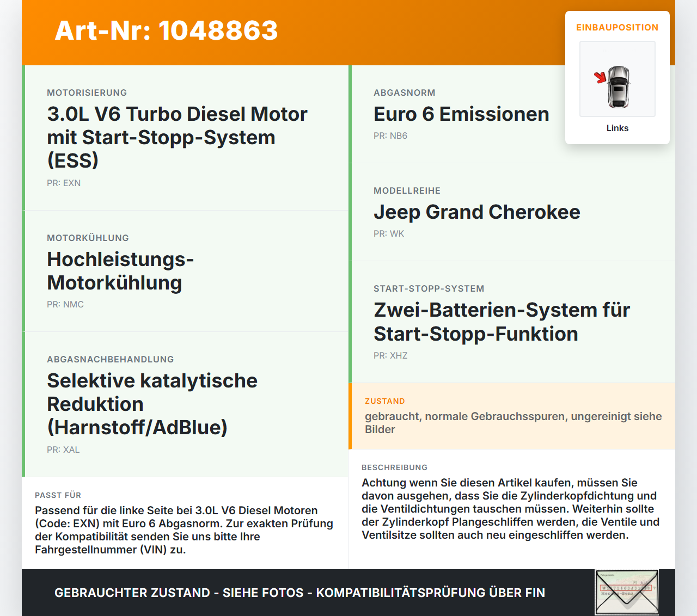This screenshot has width=697, height=616.
Task: Click the MODELLREIHE label
Action: [x=407, y=190]
